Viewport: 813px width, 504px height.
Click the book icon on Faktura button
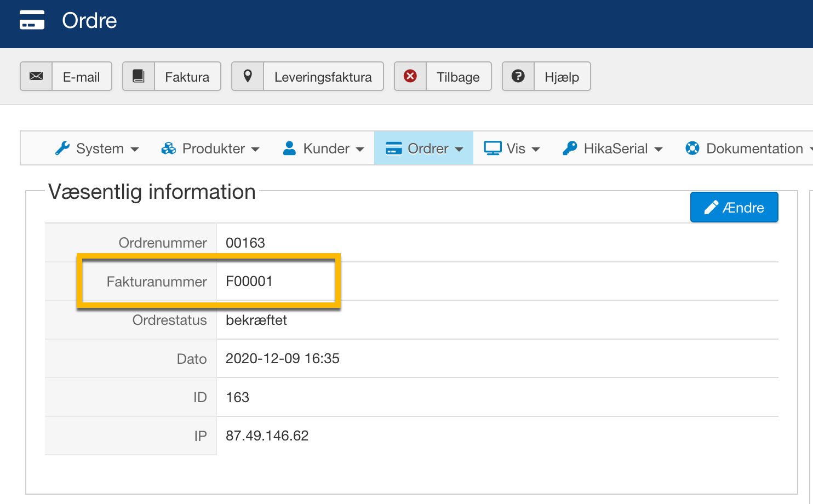coord(139,76)
